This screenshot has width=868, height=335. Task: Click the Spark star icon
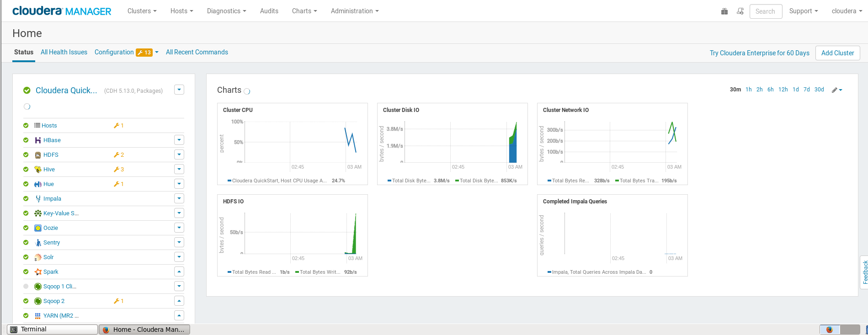pos(38,272)
